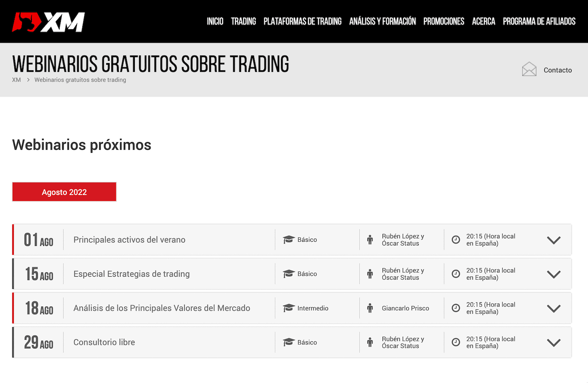Click graduation cap icon beside Intermedio level
This screenshot has height=383, width=588.
(x=289, y=308)
